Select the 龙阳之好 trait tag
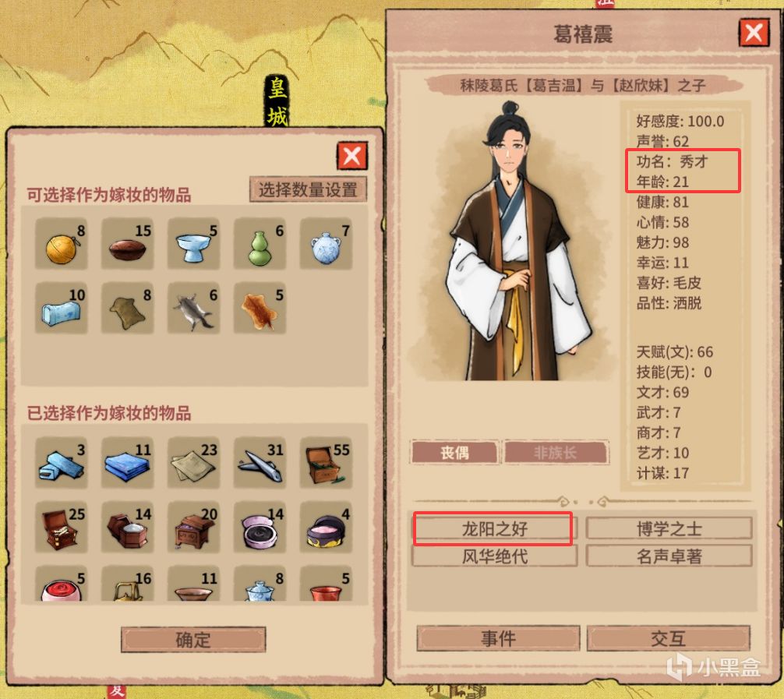784x699 pixels. point(494,528)
